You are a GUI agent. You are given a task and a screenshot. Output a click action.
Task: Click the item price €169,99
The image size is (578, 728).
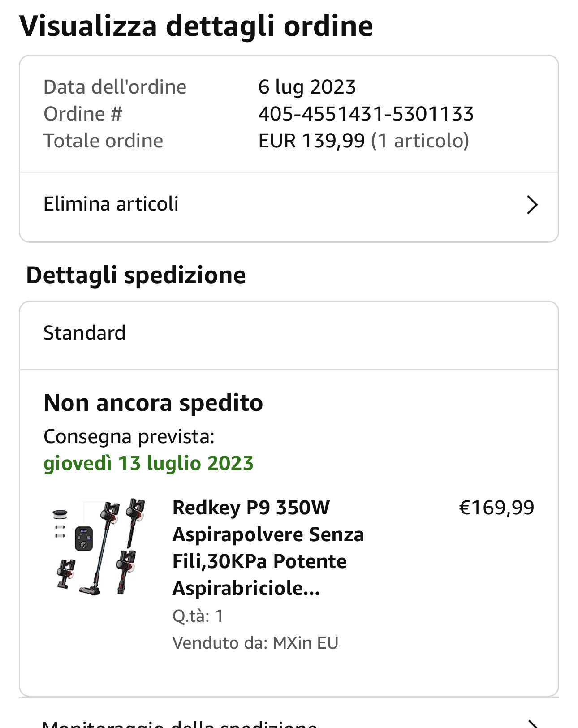coord(496,508)
